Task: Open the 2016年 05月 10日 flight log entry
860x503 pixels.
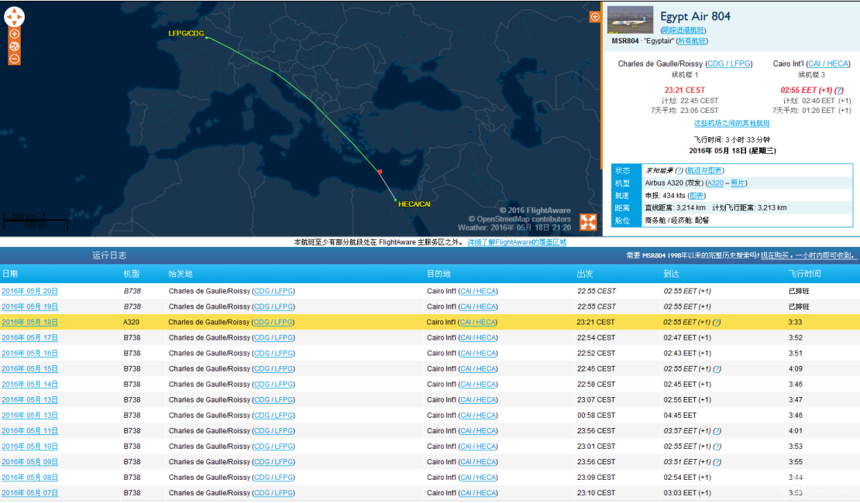Action: pos(30,447)
